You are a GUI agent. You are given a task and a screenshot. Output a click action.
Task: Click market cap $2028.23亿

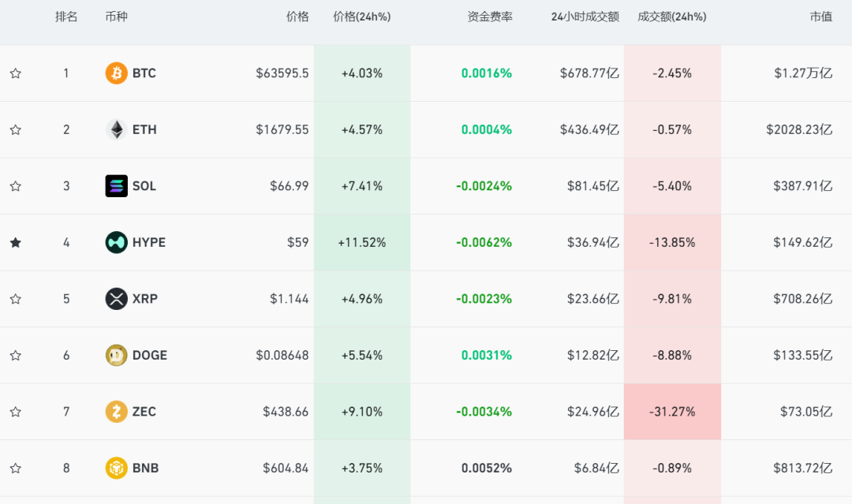[799, 130]
